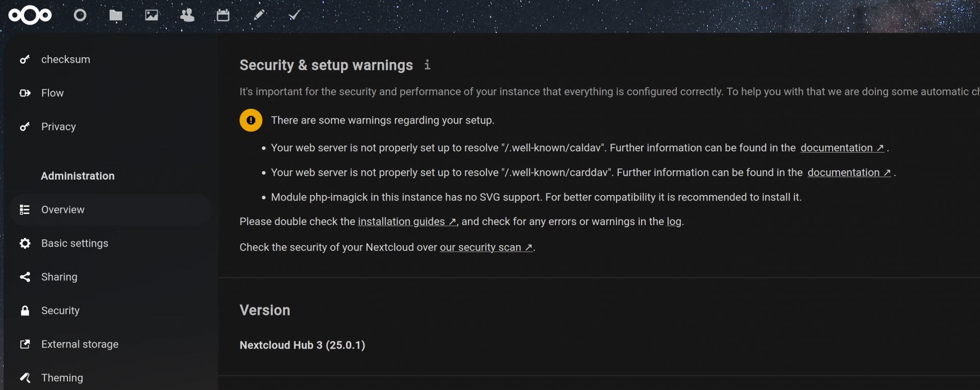This screenshot has width=980, height=390.
Task: Select checksum in settings sidebar
Action: click(x=111, y=59)
